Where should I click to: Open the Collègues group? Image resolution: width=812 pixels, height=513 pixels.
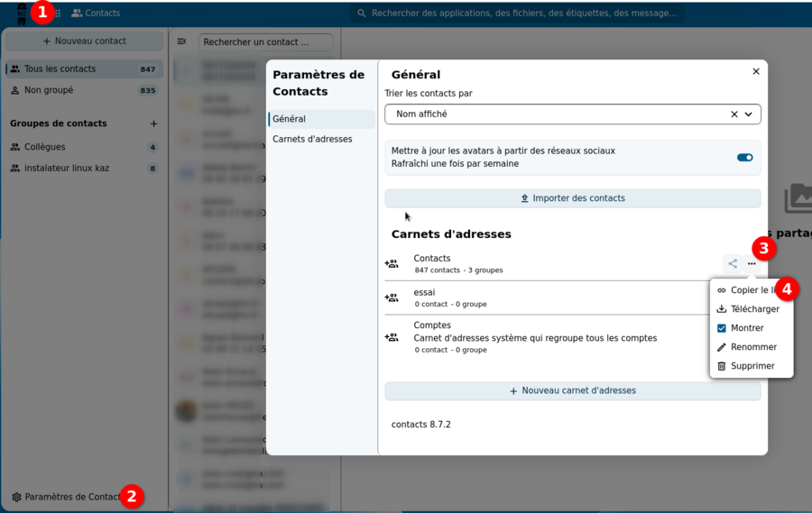(85, 147)
